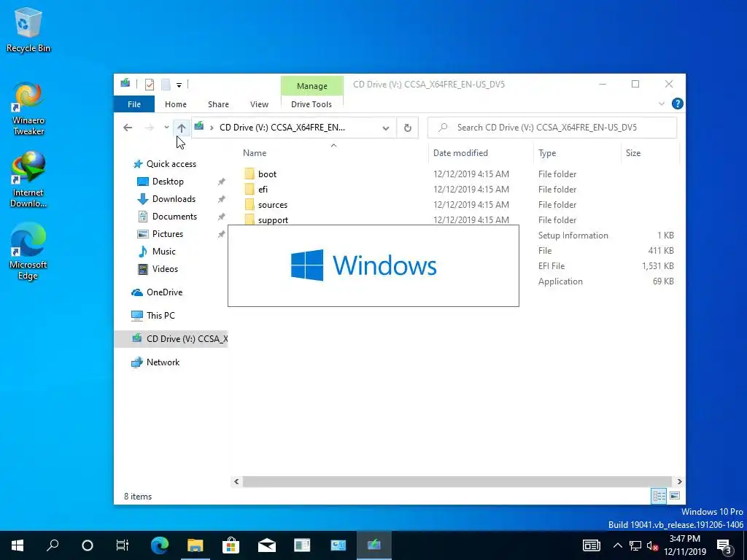This screenshot has width=747, height=560.
Task: Sort by the Type column header
Action: tap(547, 153)
